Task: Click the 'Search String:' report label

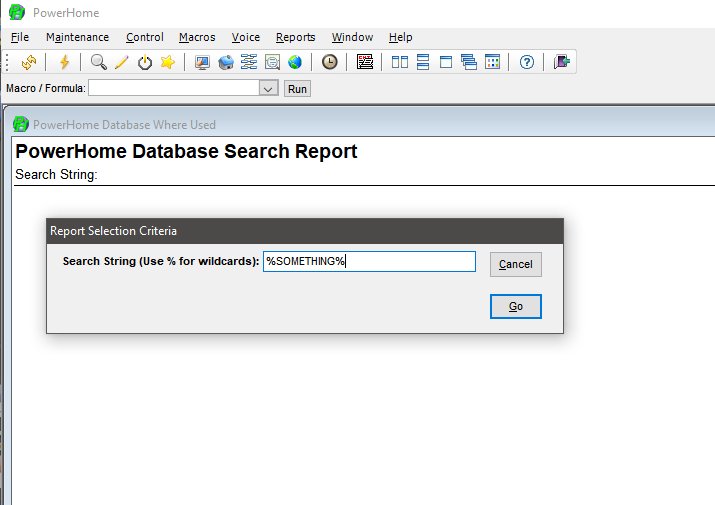Action: click(x=56, y=175)
